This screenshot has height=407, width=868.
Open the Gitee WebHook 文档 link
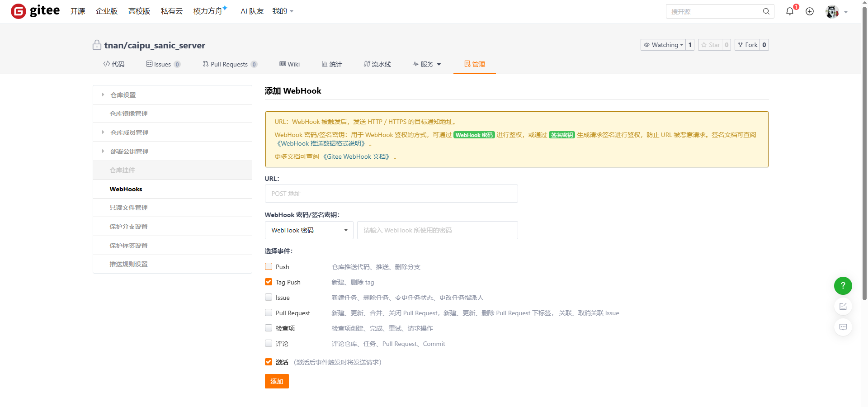pos(357,156)
